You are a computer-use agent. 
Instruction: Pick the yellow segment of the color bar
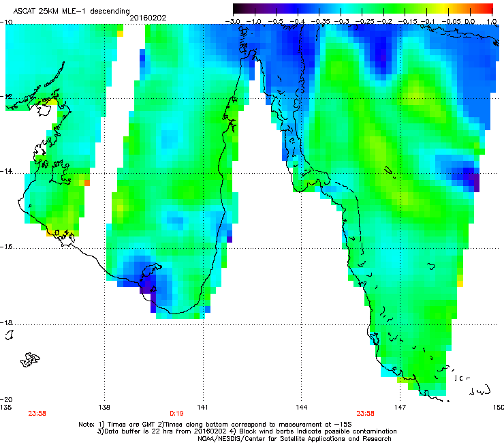[x=443, y=8]
